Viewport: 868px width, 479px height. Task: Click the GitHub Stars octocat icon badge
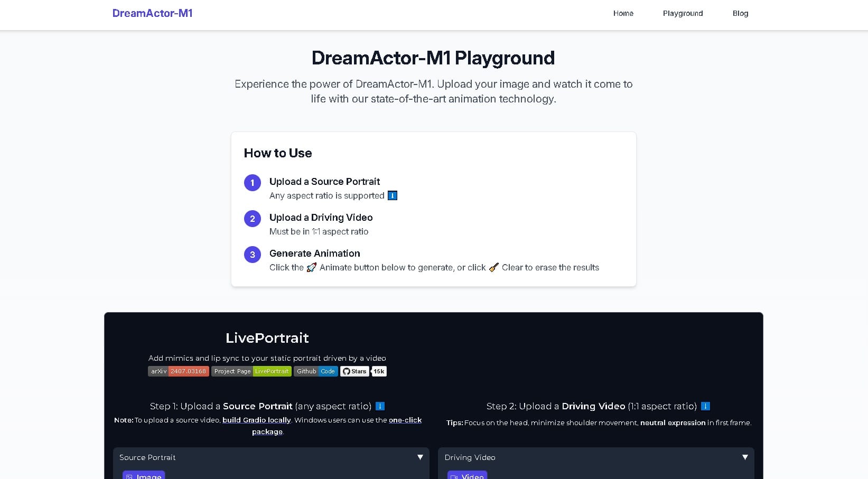[x=348, y=371]
